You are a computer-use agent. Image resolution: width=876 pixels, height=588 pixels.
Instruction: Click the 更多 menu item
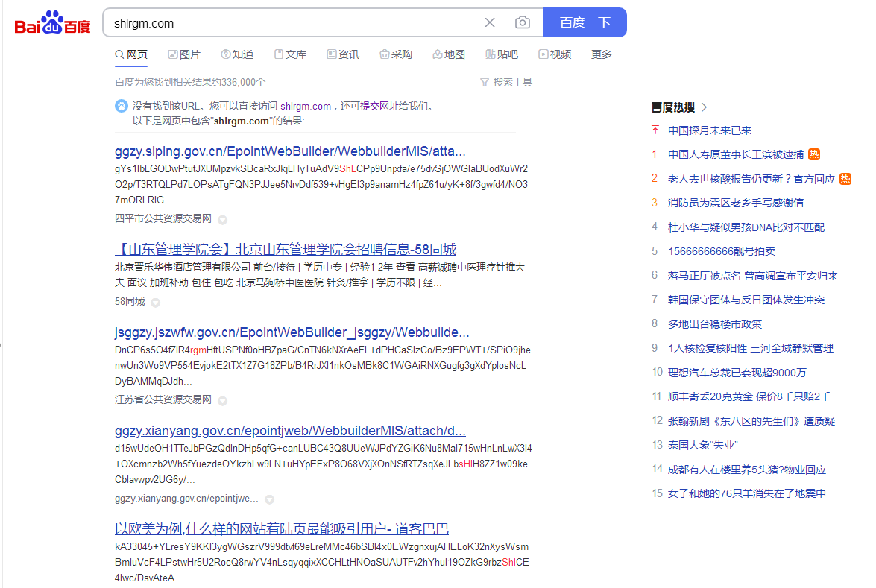pyautogui.click(x=601, y=54)
